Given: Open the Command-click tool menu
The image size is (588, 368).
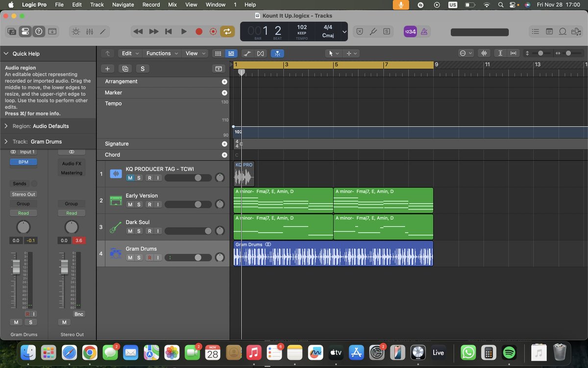Looking at the screenshot, I should coord(351,53).
